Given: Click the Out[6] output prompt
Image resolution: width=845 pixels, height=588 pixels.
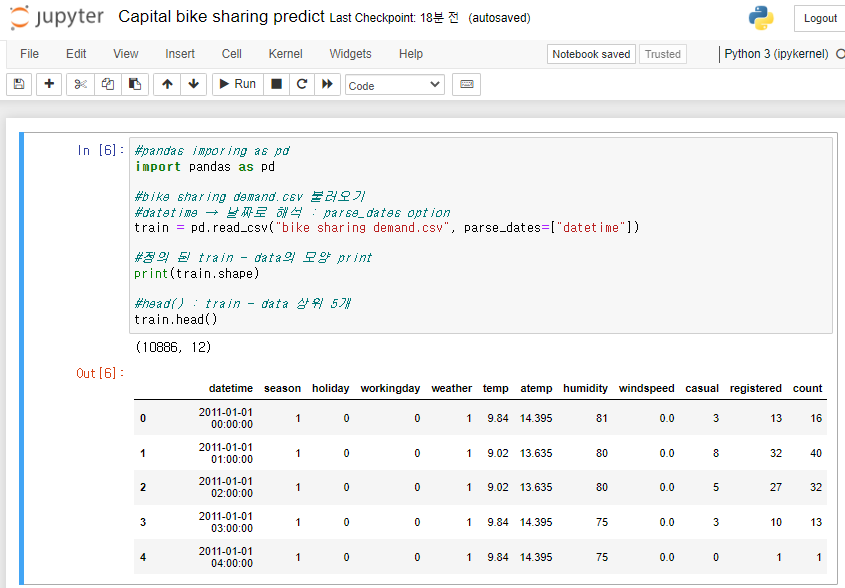Looking at the screenshot, I should tap(100, 373).
